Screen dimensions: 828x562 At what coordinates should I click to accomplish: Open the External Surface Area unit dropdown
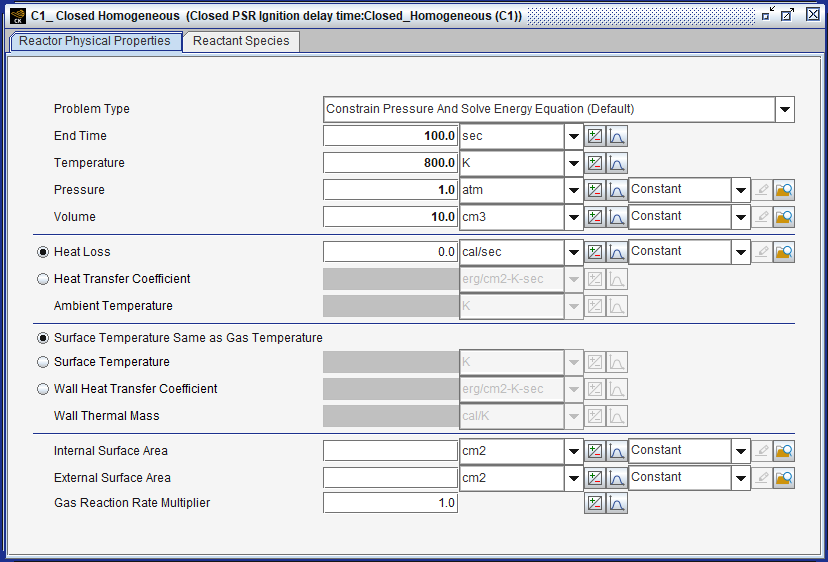point(573,479)
